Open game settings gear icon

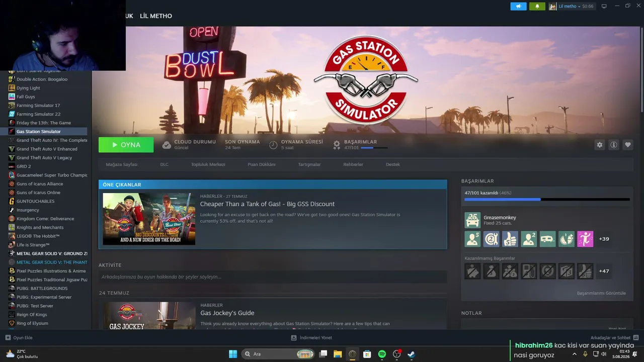click(x=600, y=145)
